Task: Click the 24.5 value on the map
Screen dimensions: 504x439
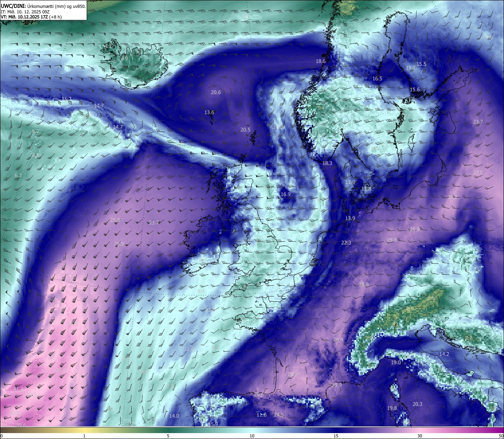Action: tap(279, 415)
